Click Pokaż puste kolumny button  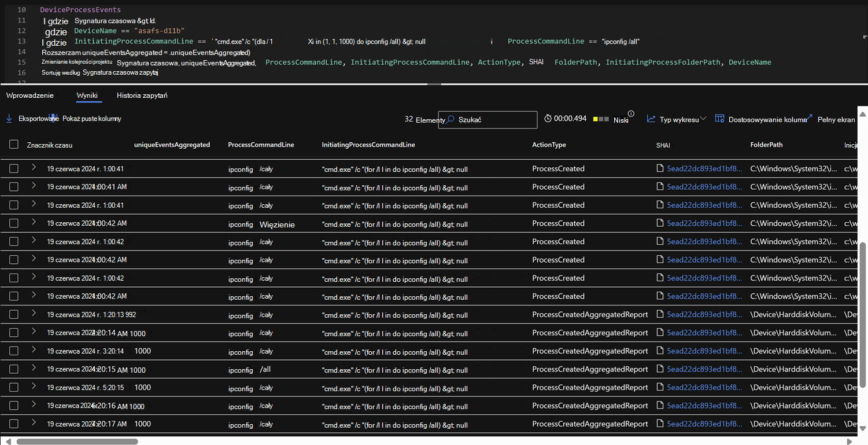[92, 119]
